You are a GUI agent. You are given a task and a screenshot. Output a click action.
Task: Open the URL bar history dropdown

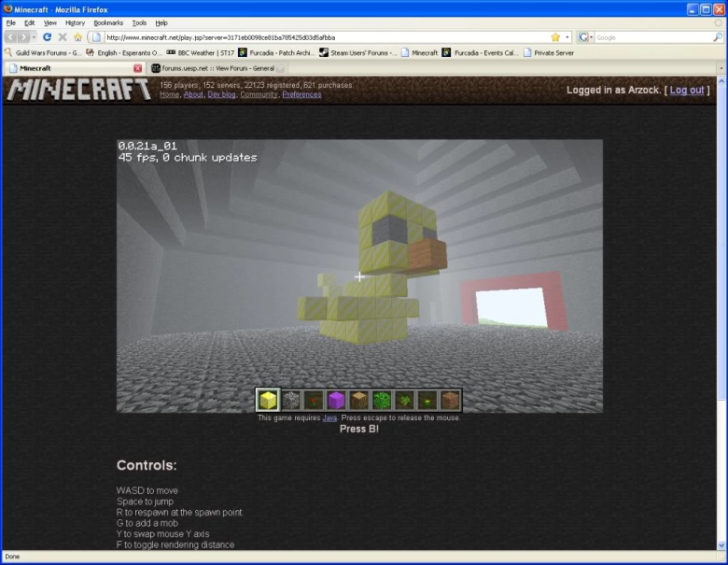(x=567, y=37)
